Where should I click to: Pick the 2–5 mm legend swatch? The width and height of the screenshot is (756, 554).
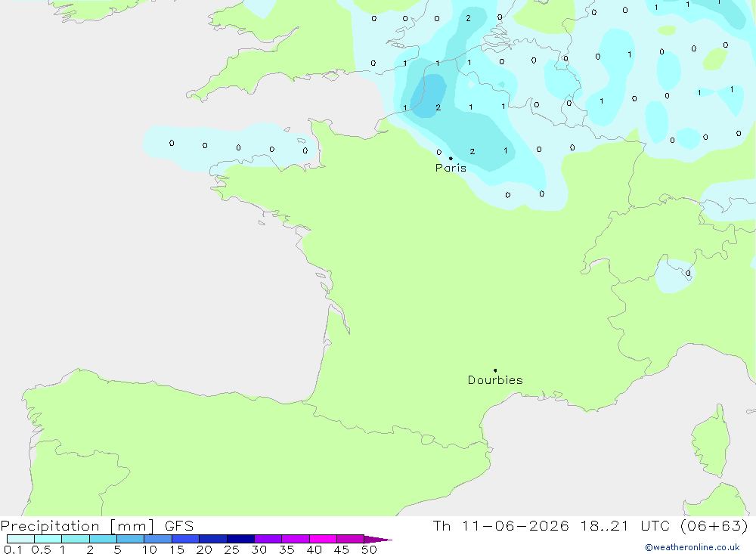pyautogui.click(x=103, y=539)
